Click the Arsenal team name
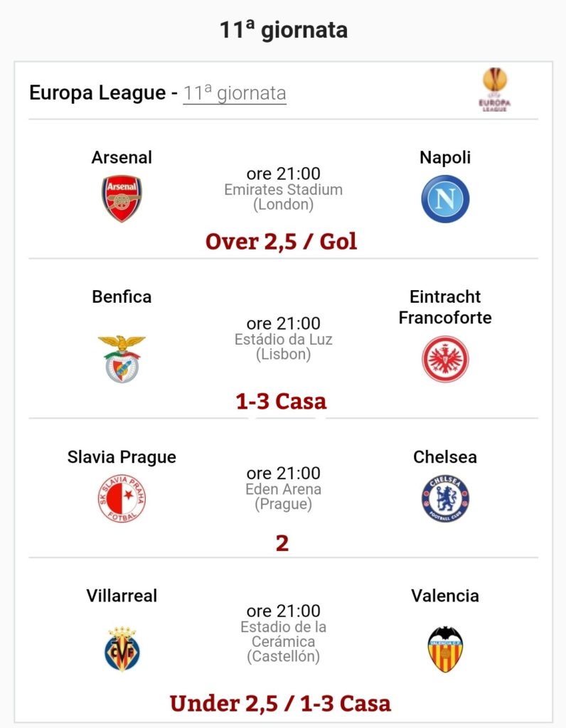Screen dimensions: 566x728 122,157
